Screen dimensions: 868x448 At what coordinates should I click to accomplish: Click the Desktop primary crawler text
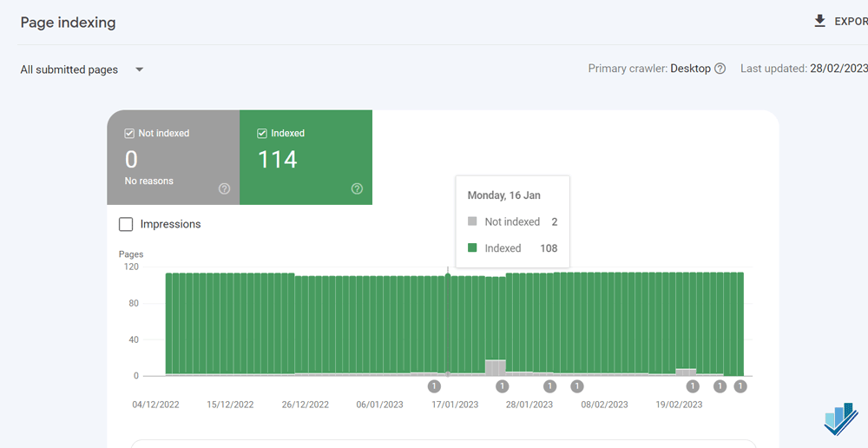tap(690, 69)
